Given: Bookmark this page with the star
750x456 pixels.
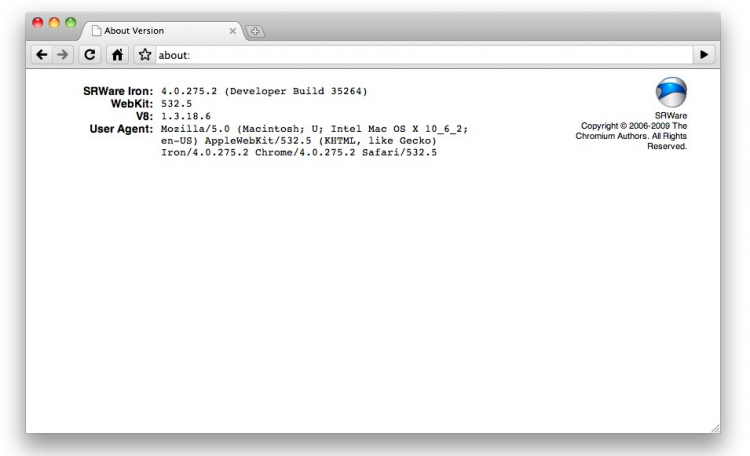Looking at the screenshot, I should (x=145, y=54).
